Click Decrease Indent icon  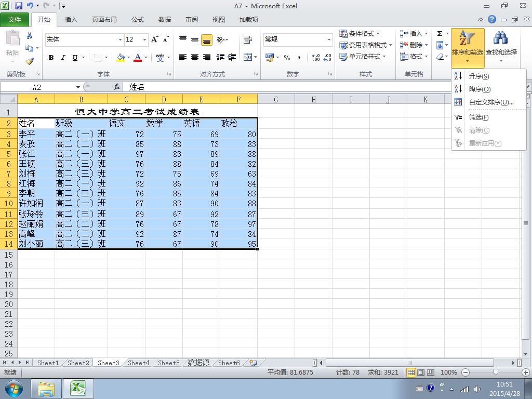pos(220,57)
